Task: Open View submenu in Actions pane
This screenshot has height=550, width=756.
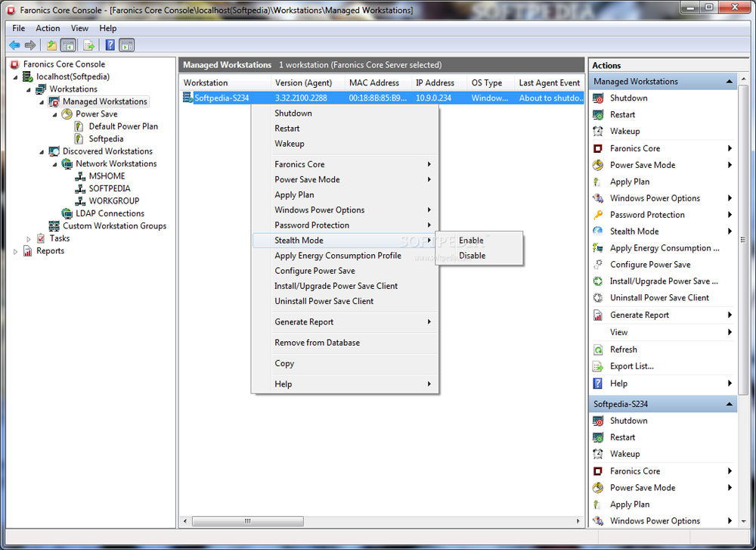Action: 663,332
